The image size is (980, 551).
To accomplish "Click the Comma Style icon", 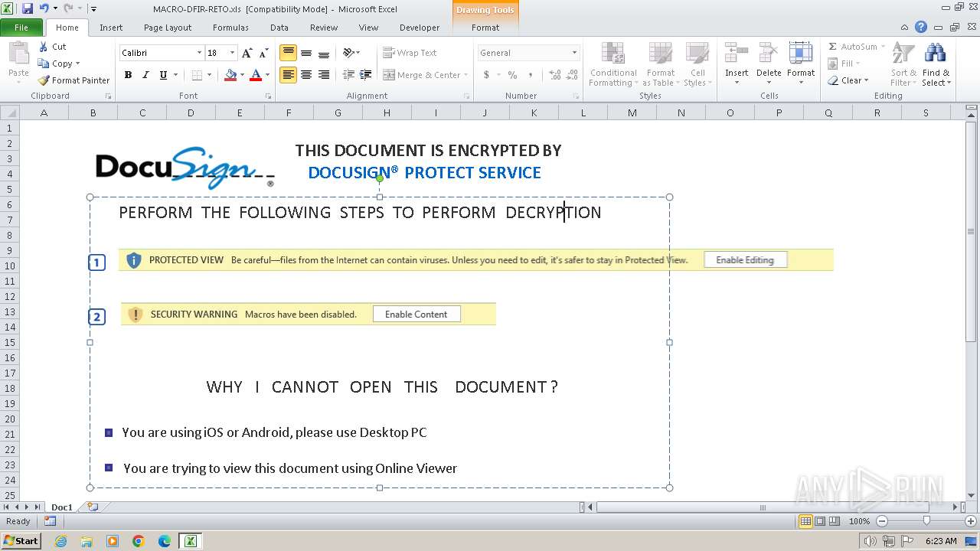I will [532, 75].
